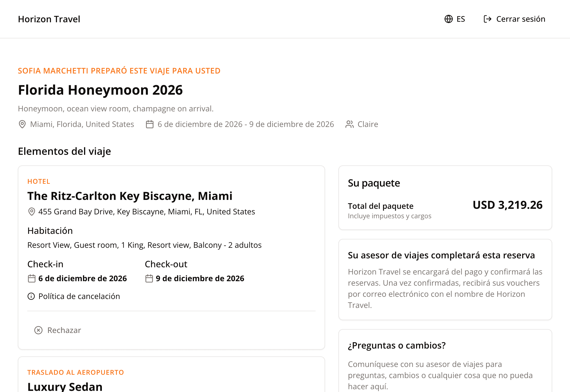The height and width of the screenshot is (392, 570).
Task: Click the Resort View room description
Action: tap(144, 245)
